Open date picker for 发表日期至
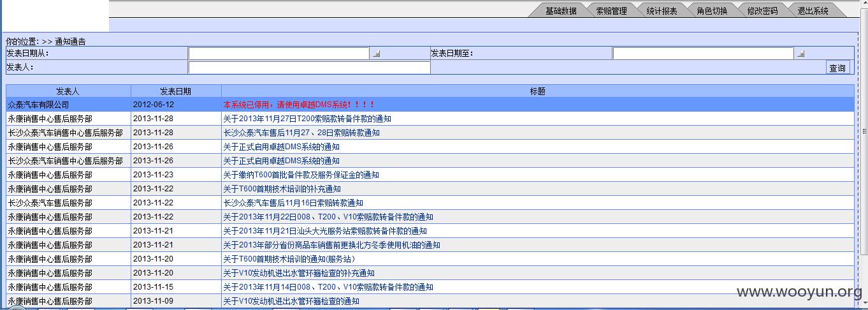This screenshot has height=310, width=868. (x=800, y=54)
